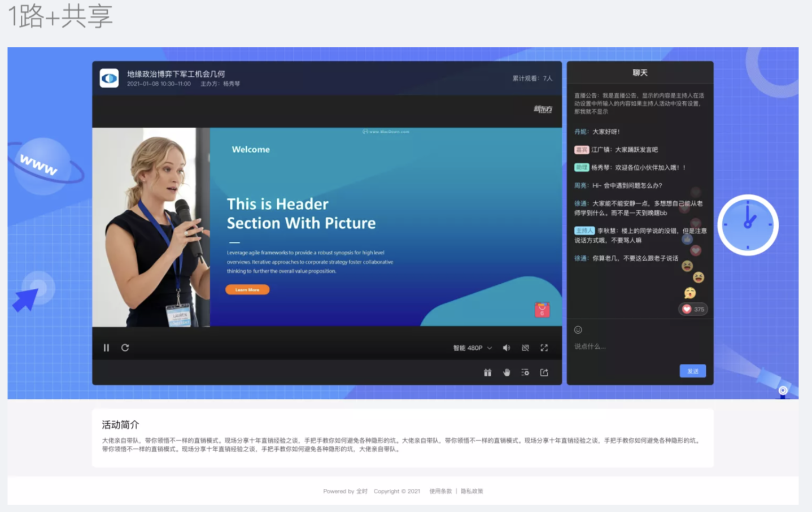
Task: Click the red shopping bag icon
Action: 542,310
